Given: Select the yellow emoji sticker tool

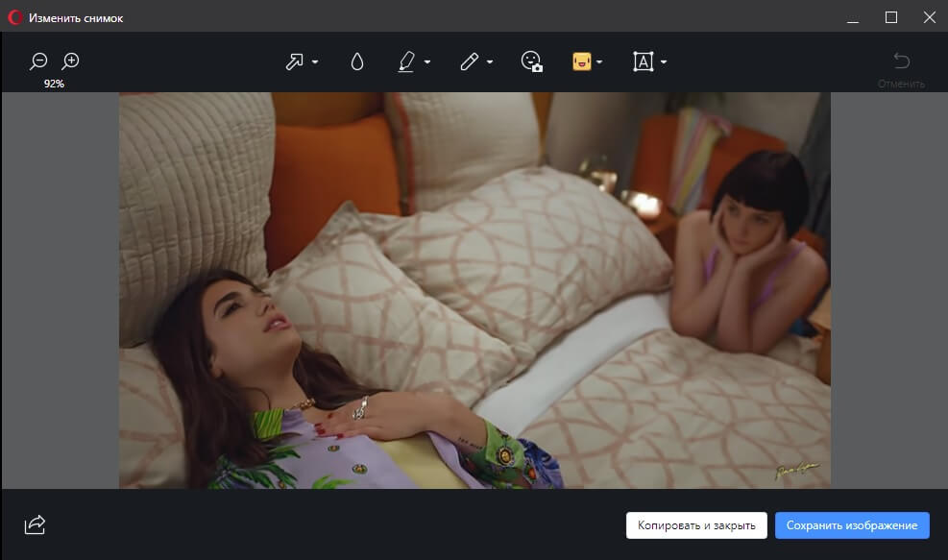Looking at the screenshot, I should coord(581,61).
